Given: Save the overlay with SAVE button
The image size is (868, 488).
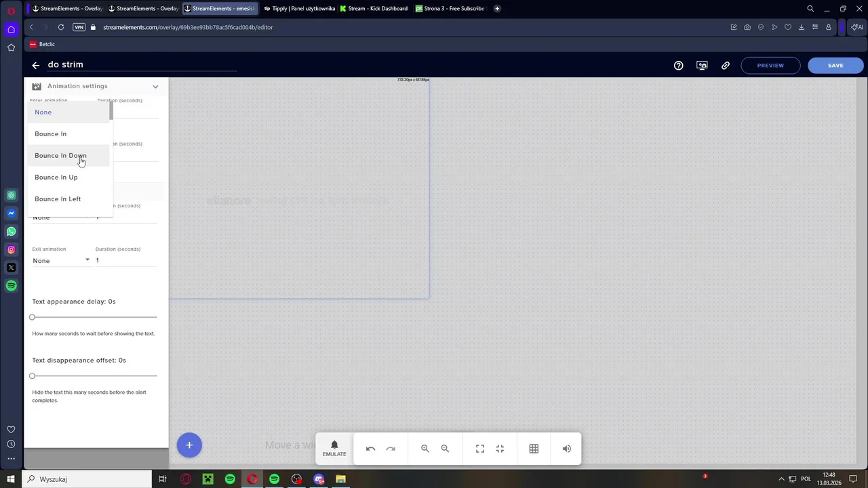Looking at the screenshot, I should [835, 65].
